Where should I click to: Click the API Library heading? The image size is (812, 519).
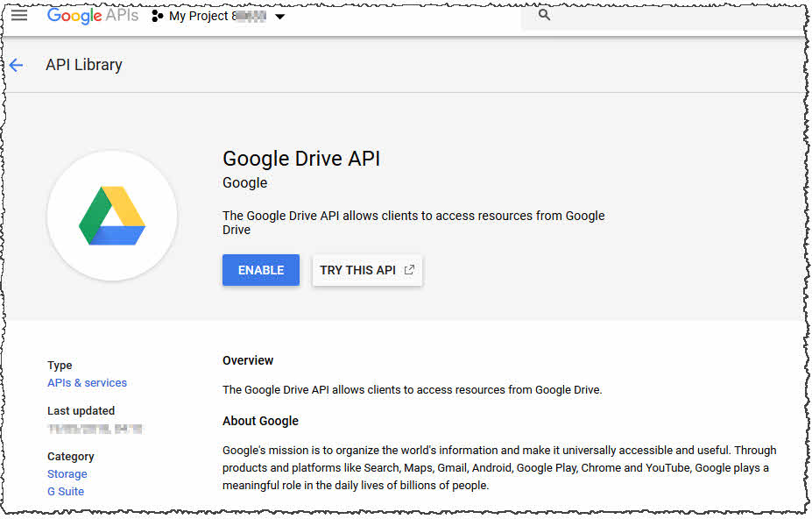(x=84, y=65)
